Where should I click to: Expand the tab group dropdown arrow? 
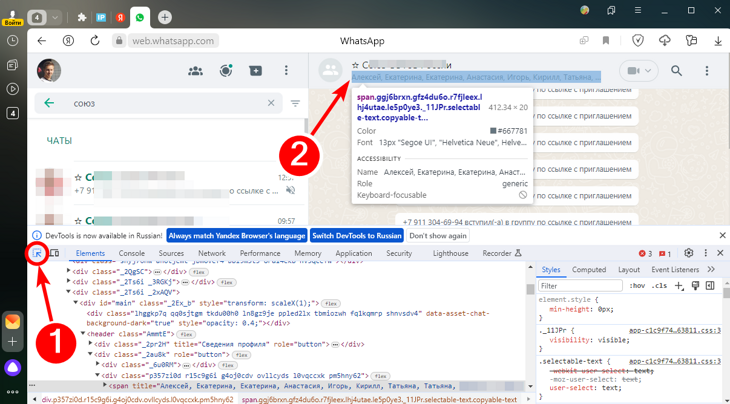point(55,18)
